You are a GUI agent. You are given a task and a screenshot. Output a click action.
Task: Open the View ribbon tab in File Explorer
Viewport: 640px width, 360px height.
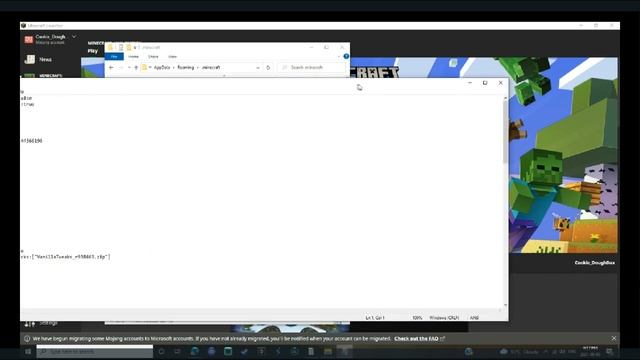point(172,56)
